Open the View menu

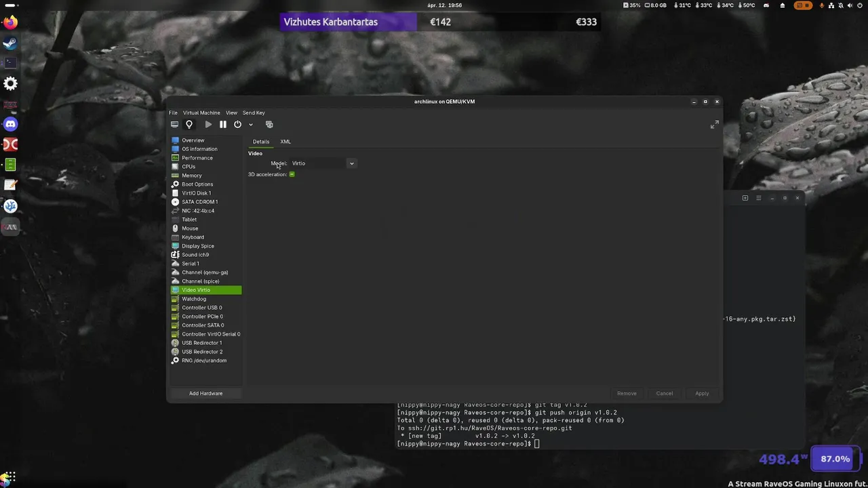pos(231,113)
